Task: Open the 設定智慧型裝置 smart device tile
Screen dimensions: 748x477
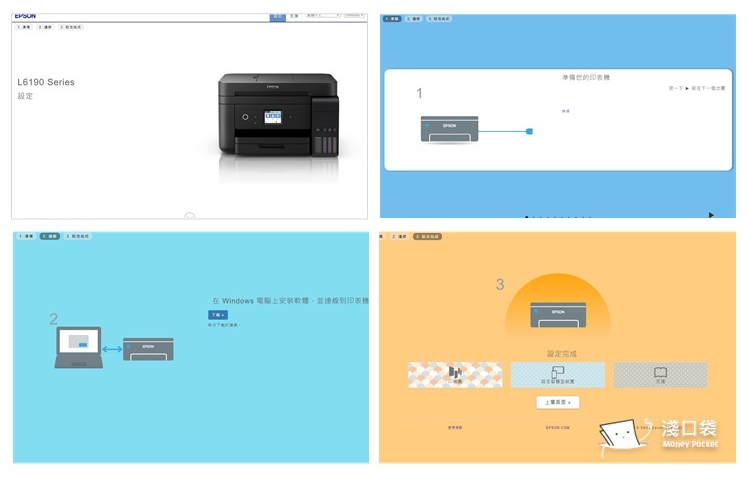Action: point(557,375)
